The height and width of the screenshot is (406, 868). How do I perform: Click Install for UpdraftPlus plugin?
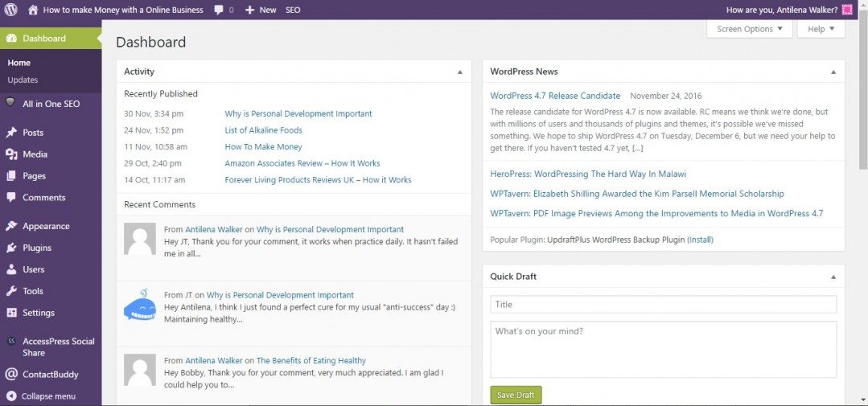700,240
